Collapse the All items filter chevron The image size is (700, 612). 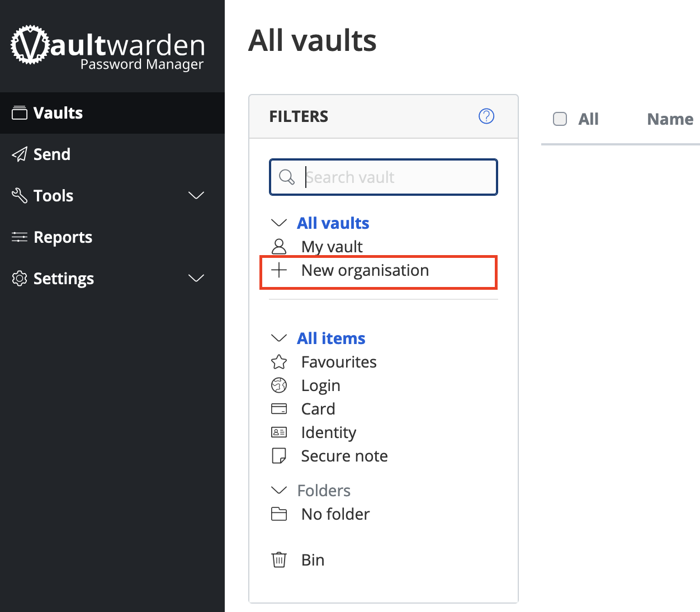click(x=278, y=338)
